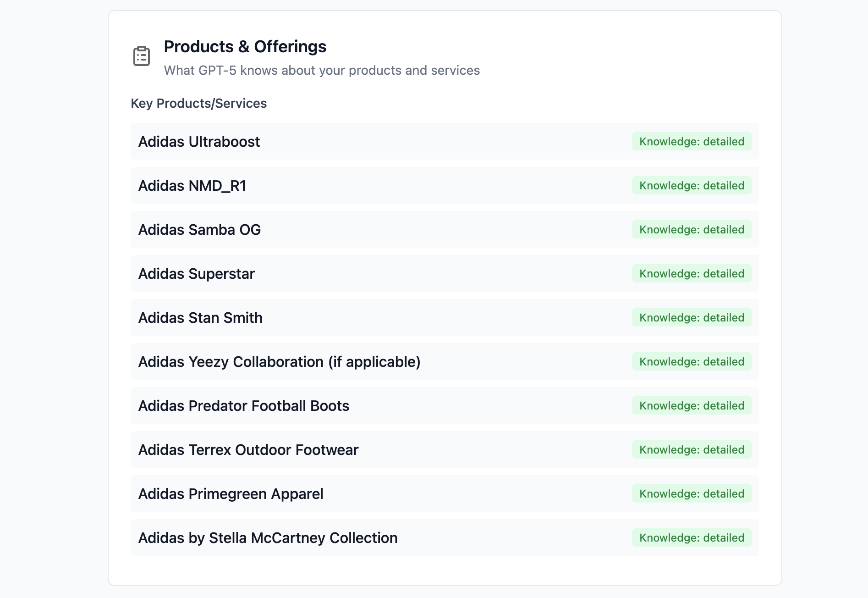Viewport: 868px width, 598px height.
Task: Click the Knowledge badge for Yeezy Collaboration
Action: click(692, 361)
